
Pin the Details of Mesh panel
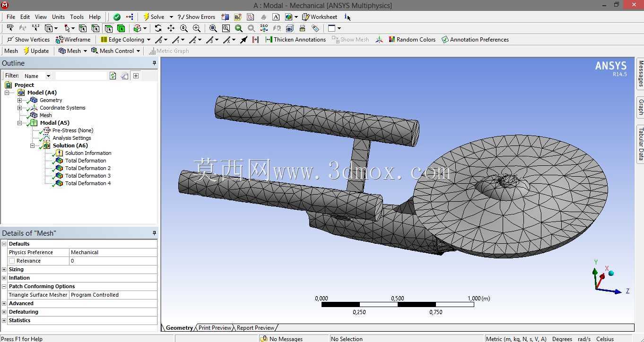[154, 233]
